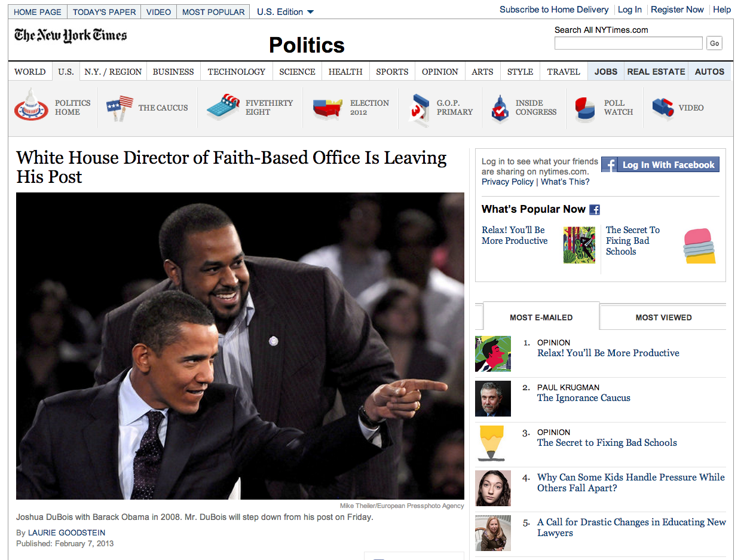The width and height of the screenshot is (747, 560).
Task: Open the Privacy Policy link
Action: [x=507, y=182]
